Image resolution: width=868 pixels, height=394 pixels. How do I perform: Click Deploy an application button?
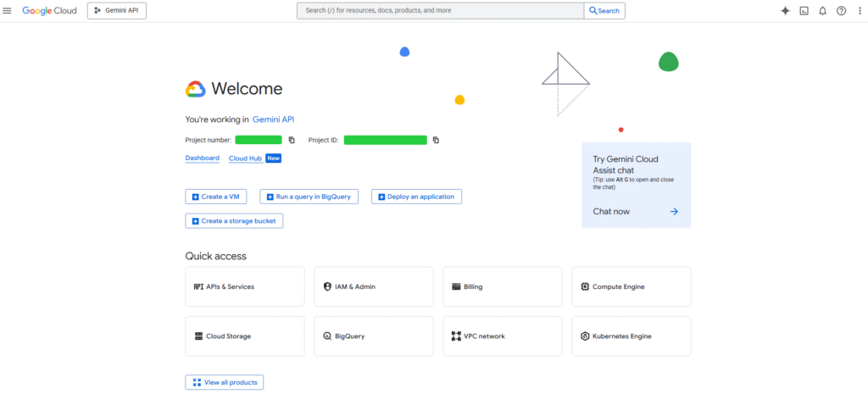click(416, 197)
